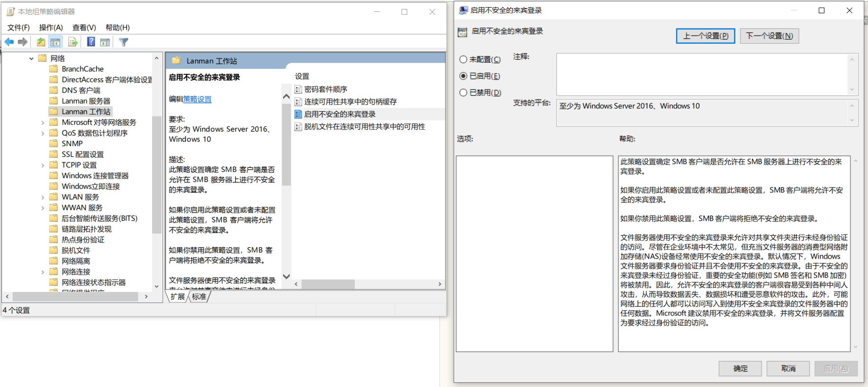The image size is (868, 387).
Task: Click folder icon beside BranchCache
Action: (x=54, y=69)
